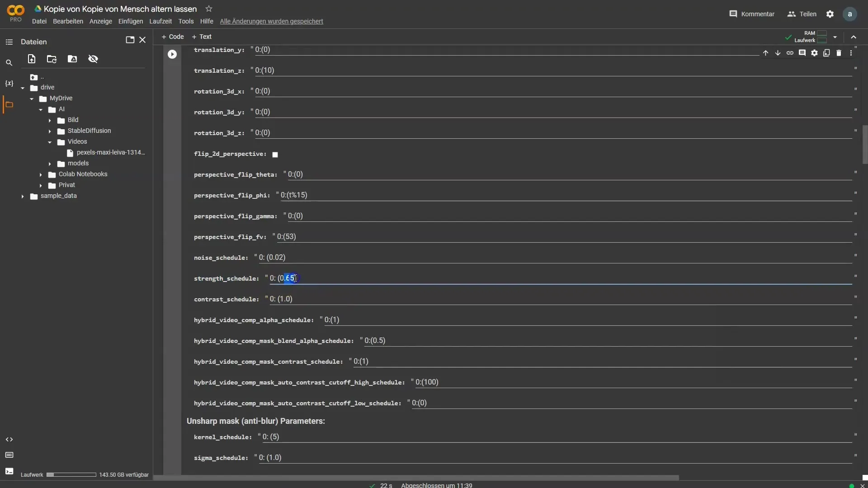Star the notebook title
The height and width of the screenshot is (488, 868).
(x=208, y=9)
